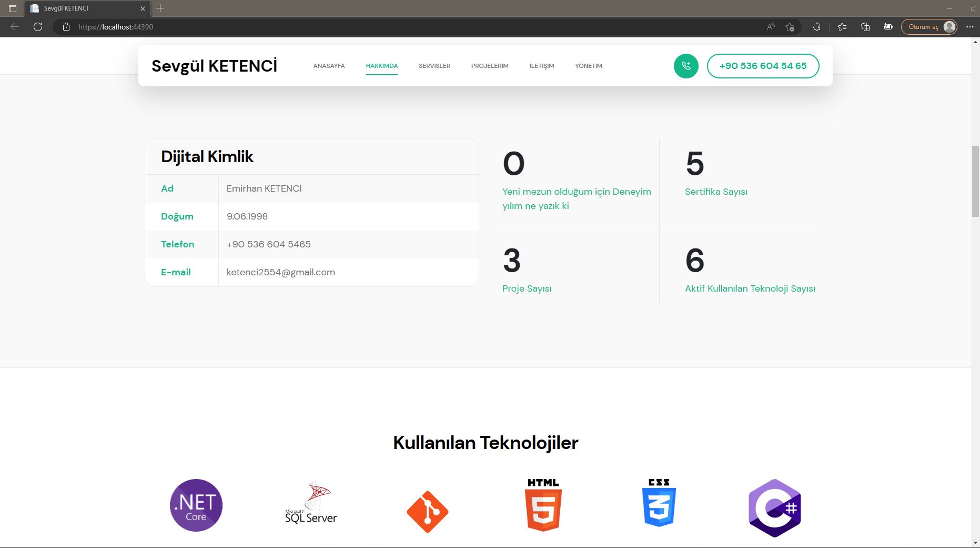Select the HAKKIMDA menu item
980x548 pixels.
tap(382, 66)
